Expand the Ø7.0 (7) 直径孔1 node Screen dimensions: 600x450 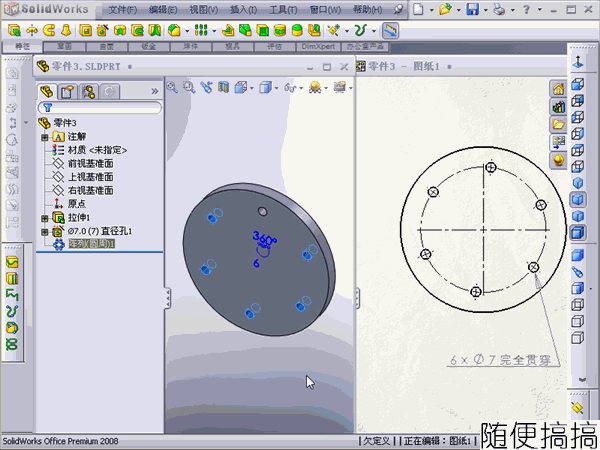tap(45, 232)
